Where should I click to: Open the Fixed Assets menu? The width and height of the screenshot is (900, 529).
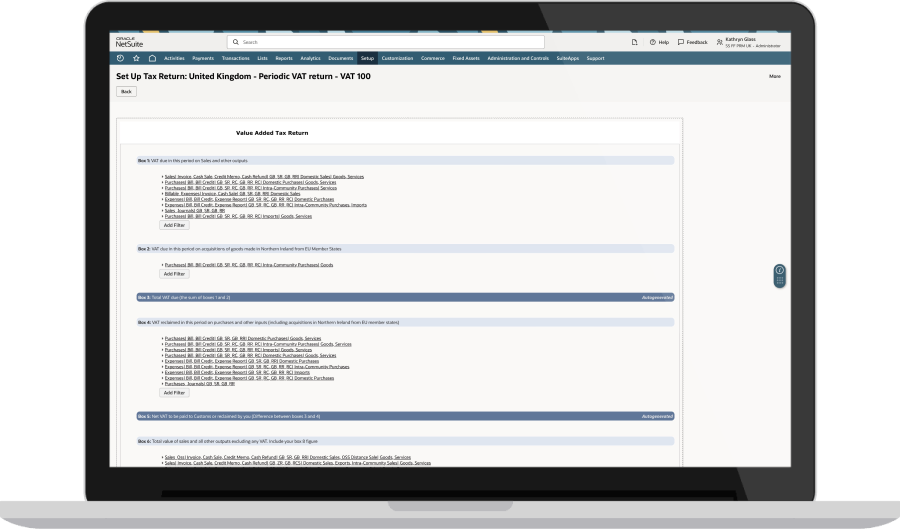pyautogui.click(x=465, y=58)
